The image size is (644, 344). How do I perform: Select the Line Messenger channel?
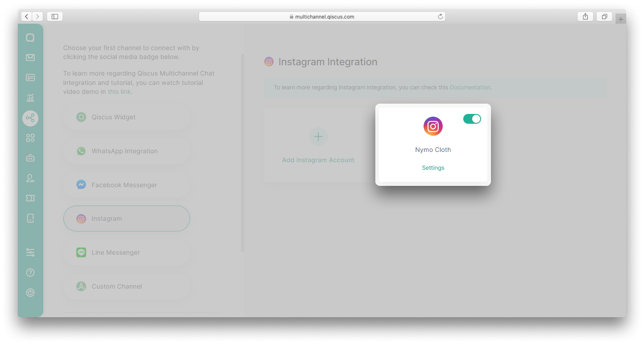[127, 252]
